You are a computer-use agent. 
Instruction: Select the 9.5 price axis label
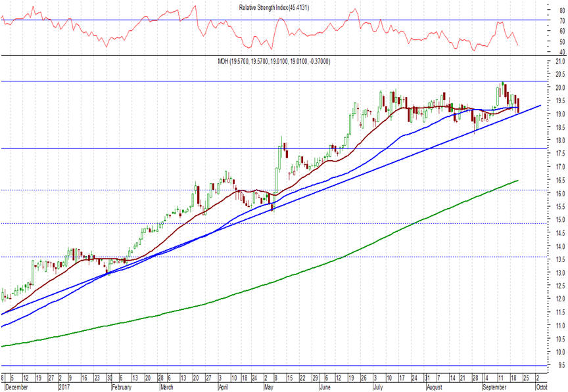tap(562, 366)
